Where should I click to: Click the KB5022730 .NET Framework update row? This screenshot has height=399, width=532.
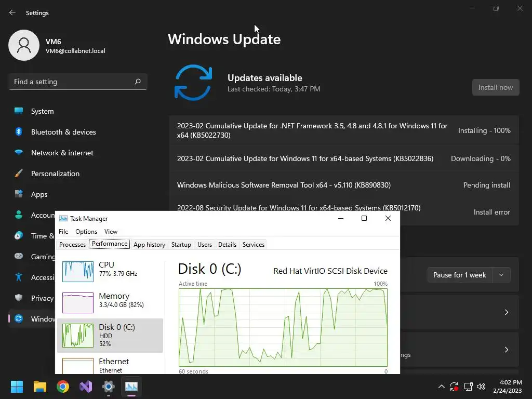click(x=344, y=130)
